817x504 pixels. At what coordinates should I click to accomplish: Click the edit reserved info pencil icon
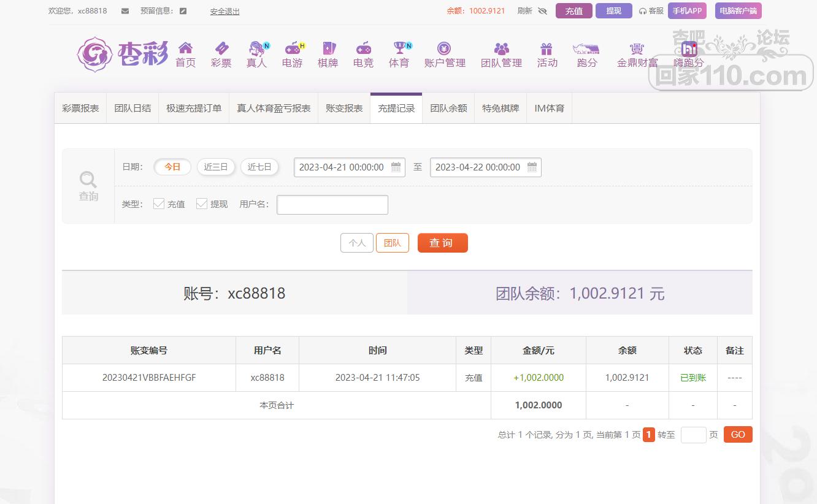(183, 11)
